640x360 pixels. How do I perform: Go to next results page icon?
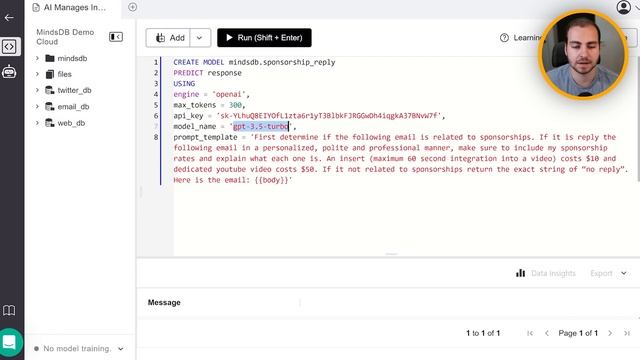pyautogui.click(x=610, y=333)
